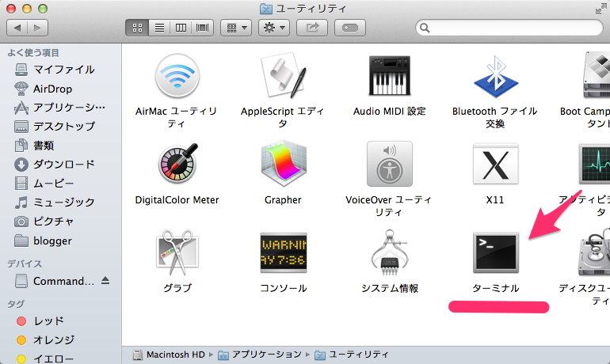Click the グラブ label text

tap(177, 288)
